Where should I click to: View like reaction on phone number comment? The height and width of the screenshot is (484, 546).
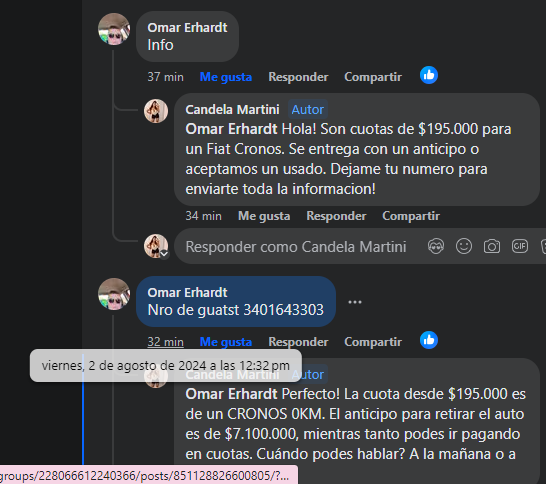click(x=429, y=340)
